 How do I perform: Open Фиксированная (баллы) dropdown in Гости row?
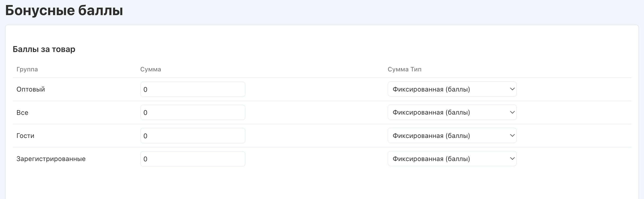(x=452, y=136)
